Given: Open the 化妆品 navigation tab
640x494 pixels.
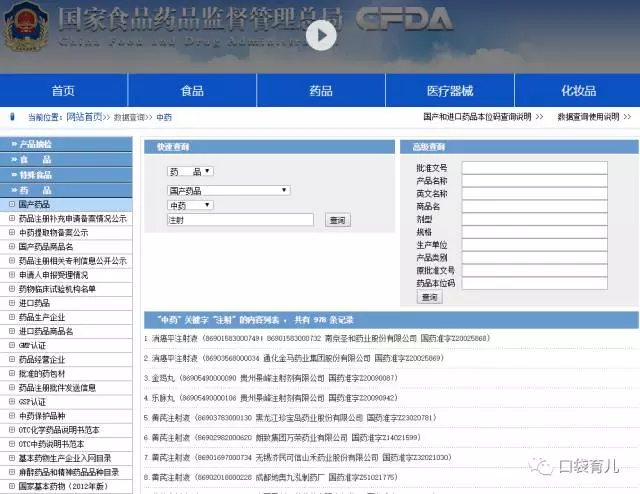Looking at the screenshot, I should click(x=578, y=90).
